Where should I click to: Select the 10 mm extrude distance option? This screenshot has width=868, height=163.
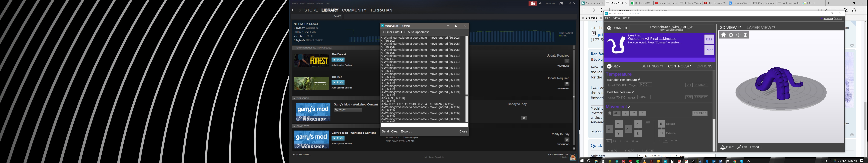click(665, 140)
